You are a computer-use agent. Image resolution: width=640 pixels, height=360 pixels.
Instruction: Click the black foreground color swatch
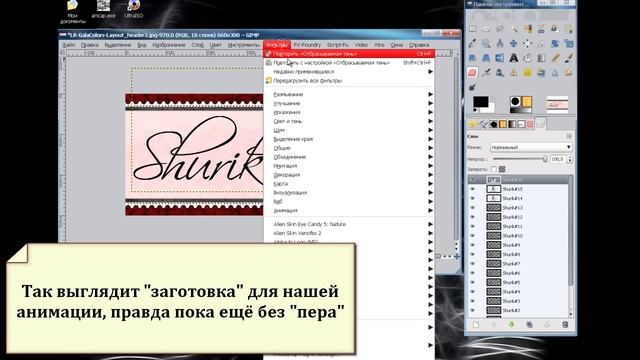480,102
